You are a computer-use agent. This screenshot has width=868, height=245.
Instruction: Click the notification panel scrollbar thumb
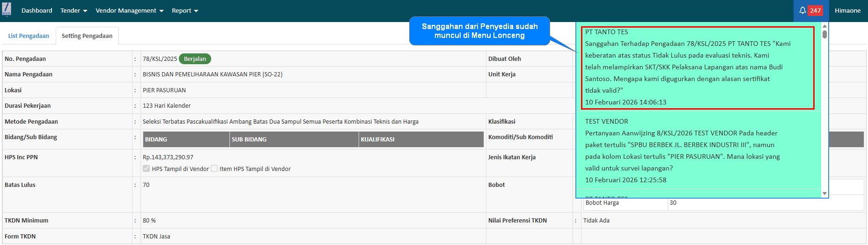coord(824,34)
